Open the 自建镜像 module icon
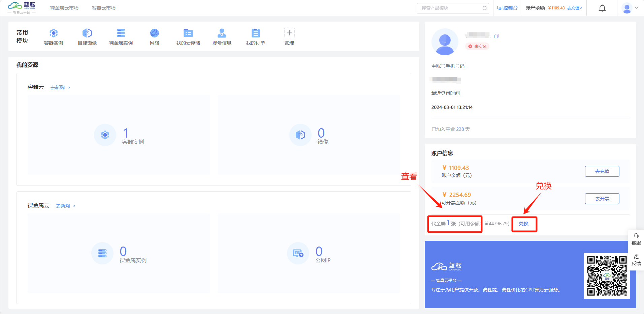This screenshot has height=314, width=644. point(87,33)
